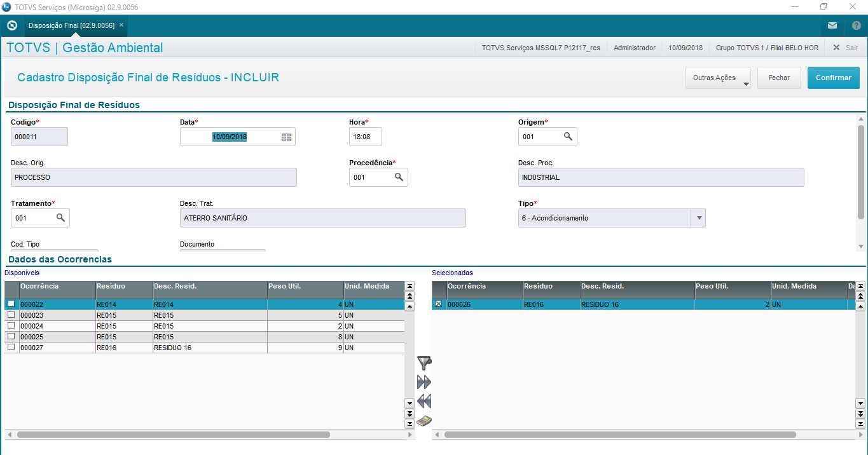This screenshot has width=868, height=455.
Task: Click Disponíveis horizontal scrollbar thumb
Action: pyautogui.click(x=174, y=435)
